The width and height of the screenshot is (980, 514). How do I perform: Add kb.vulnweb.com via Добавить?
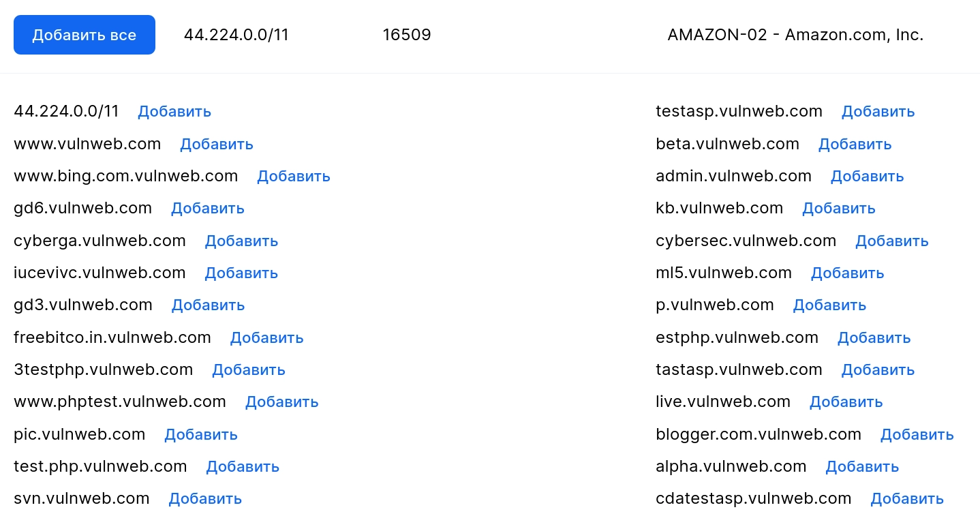click(x=839, y=208)
